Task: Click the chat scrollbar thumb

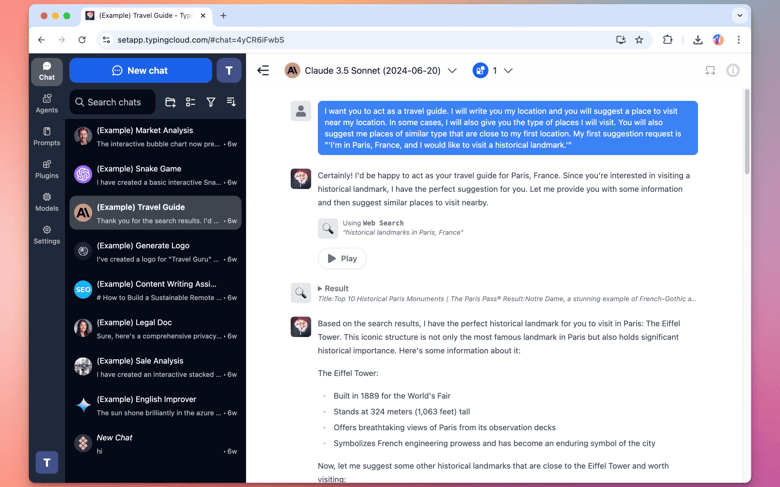Action: tap(747, 131)
